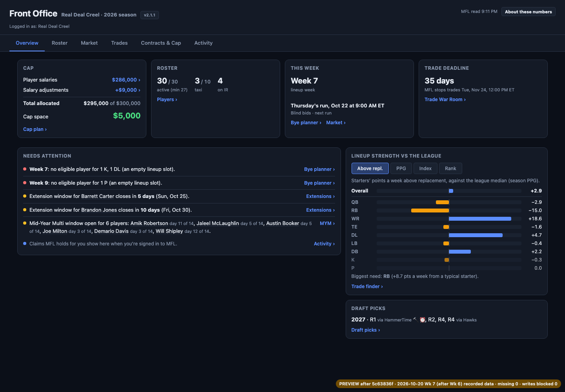This screenshot has width=565, height=392.
Task: Open Austin Booker's player link
Action: [282, 223]
